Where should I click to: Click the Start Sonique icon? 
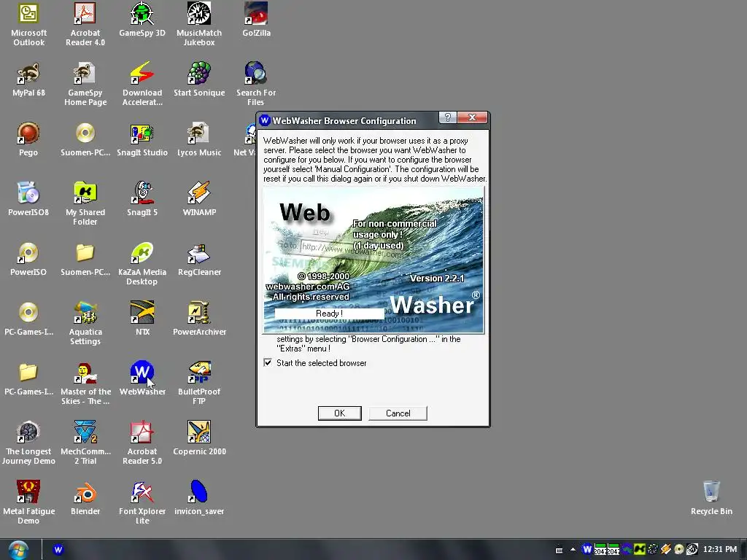tap(199, 79)
